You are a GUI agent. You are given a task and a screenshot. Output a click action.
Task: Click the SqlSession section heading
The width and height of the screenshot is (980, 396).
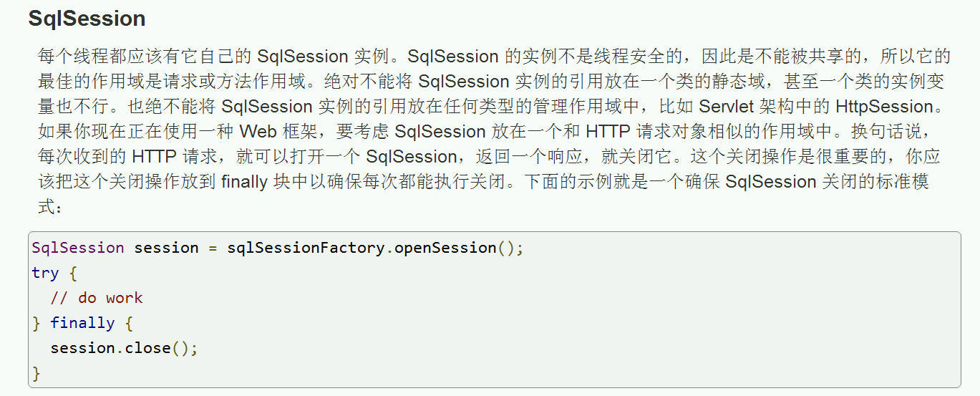click(87, 19)
